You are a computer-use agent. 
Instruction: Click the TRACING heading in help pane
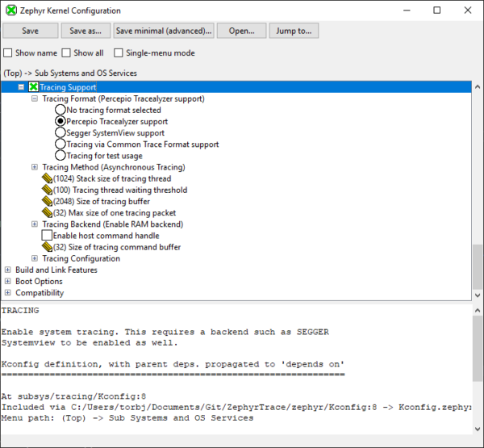point(20,311)
